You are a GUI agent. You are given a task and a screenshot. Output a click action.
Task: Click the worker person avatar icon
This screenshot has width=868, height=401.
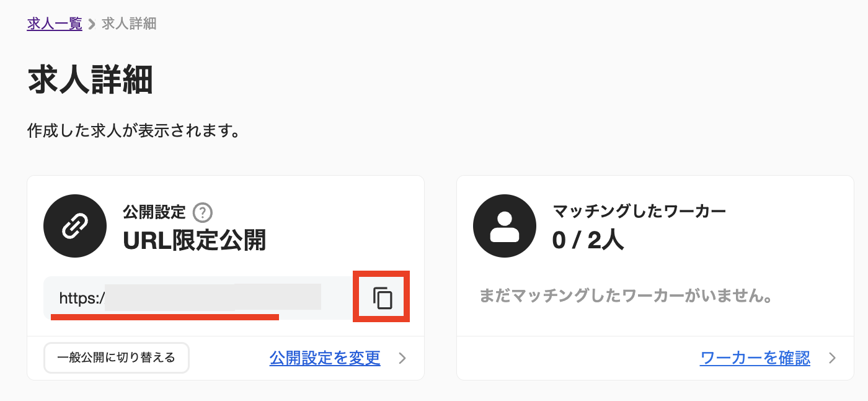pos(505,226)
